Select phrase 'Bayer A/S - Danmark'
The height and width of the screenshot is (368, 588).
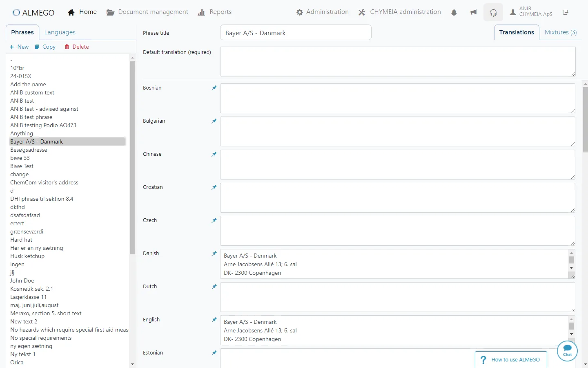click(x=67, y=141)
